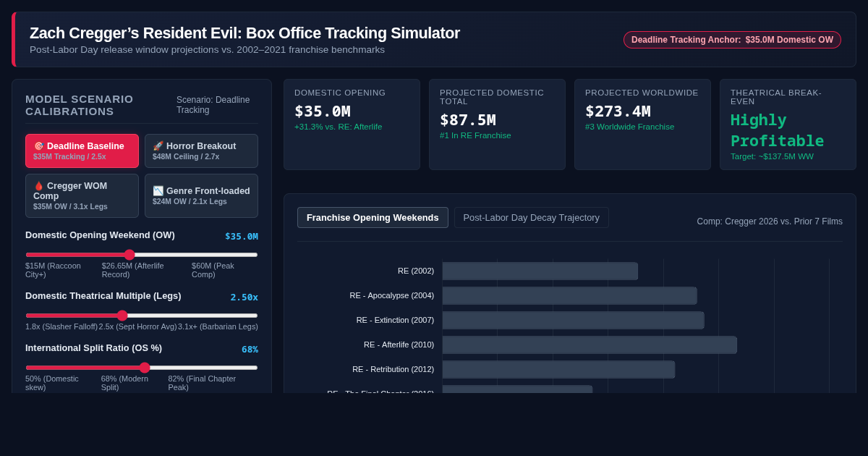Click the blood drop icon on Cregger WOM
868x456 pixels.
click(39, 186)
